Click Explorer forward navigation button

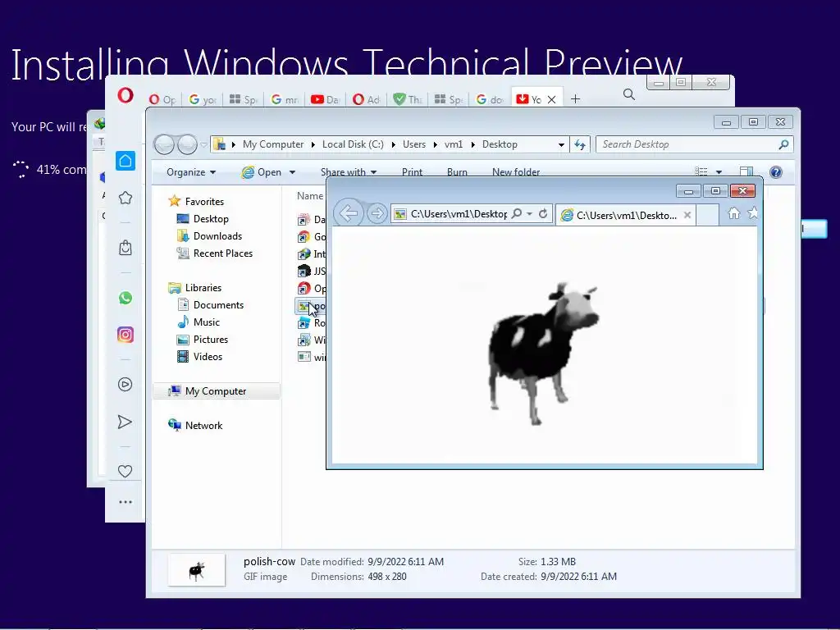point(187,144)
